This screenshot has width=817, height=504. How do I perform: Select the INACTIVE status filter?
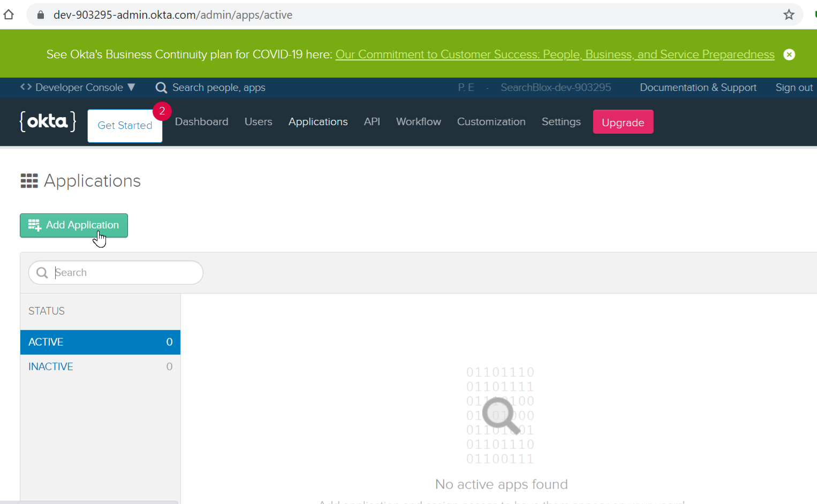pyautogui.click(x=100, y=366)
